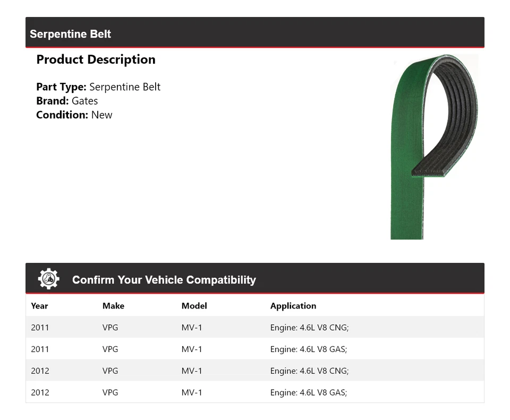Select the 2011 4.6L V8 GAS engine text

309,349
